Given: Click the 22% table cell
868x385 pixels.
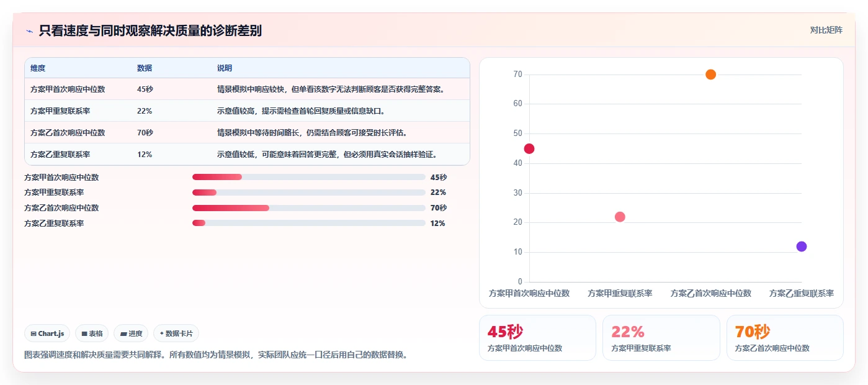Looking at the screenshot, I should click(x=145, y=111).
